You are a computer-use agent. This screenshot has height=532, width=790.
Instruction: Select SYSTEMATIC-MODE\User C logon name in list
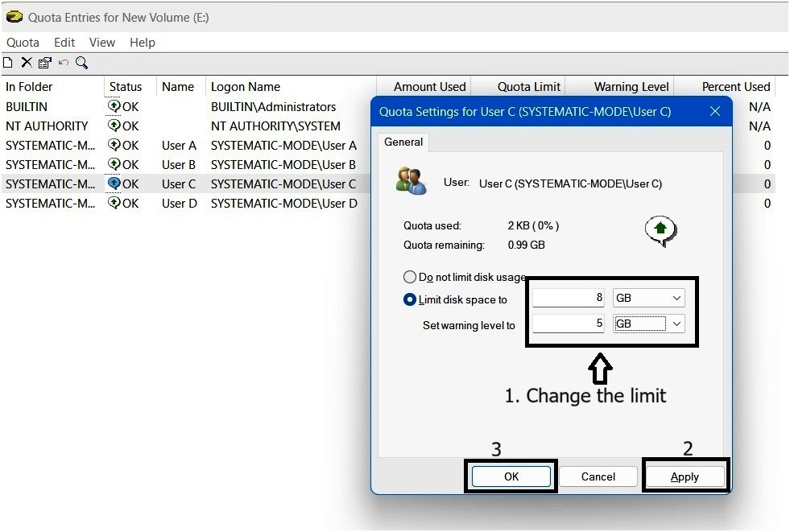[x=283, y=184]
